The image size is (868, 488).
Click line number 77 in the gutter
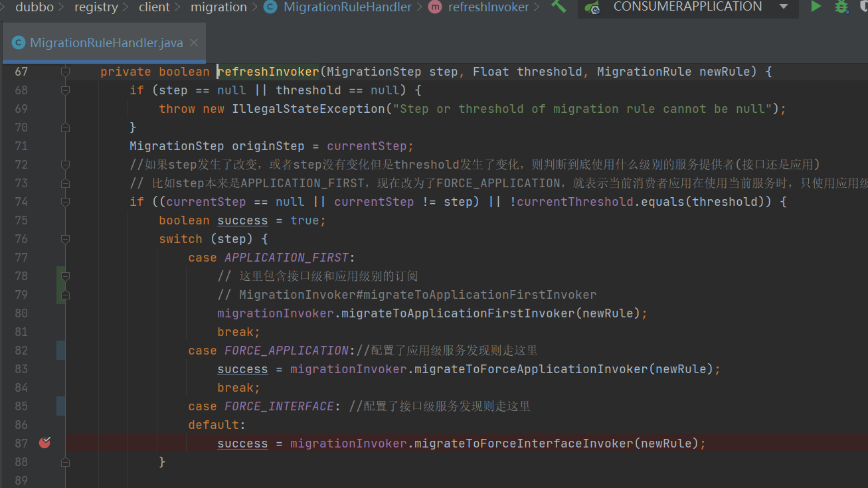(x=21, y=257)
